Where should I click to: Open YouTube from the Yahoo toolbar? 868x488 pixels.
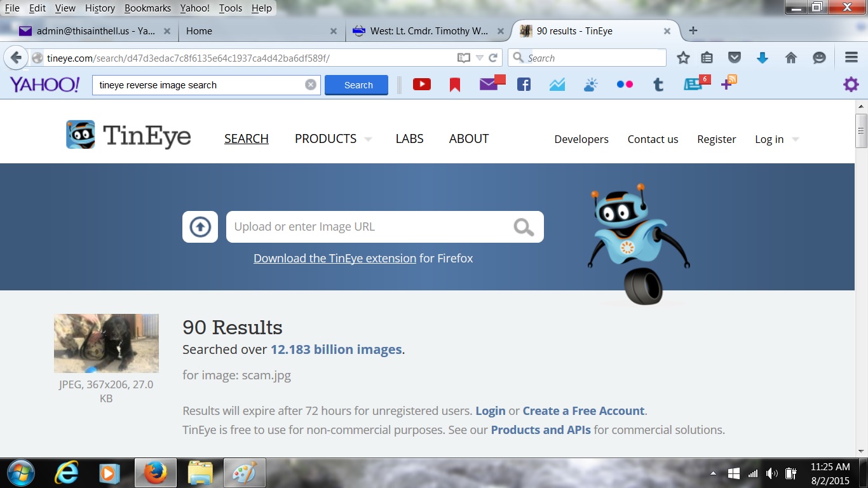click(x=422, y=85)
